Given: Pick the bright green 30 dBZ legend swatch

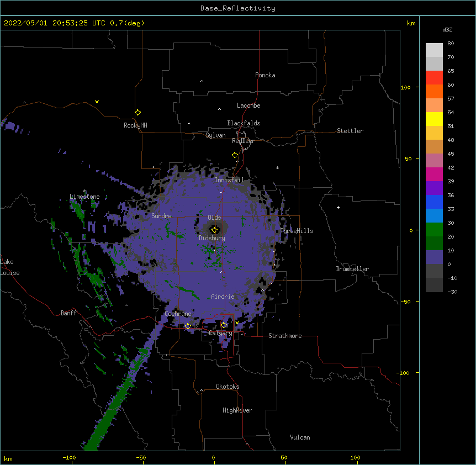Looking at the screenshot, I should pos(434,230).
